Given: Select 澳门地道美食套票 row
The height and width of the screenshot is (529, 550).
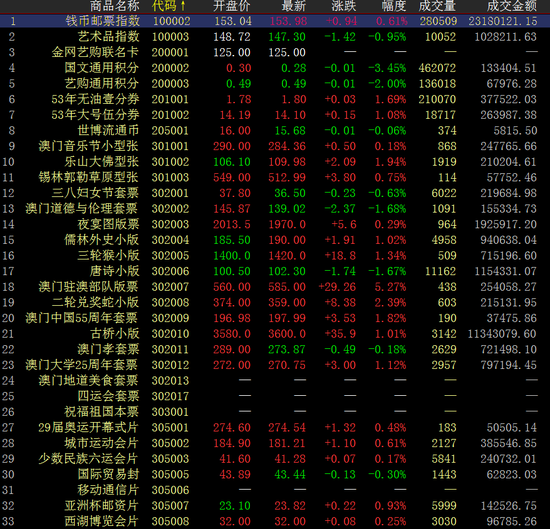Looking at the screenshot, I should coord(275,380).
